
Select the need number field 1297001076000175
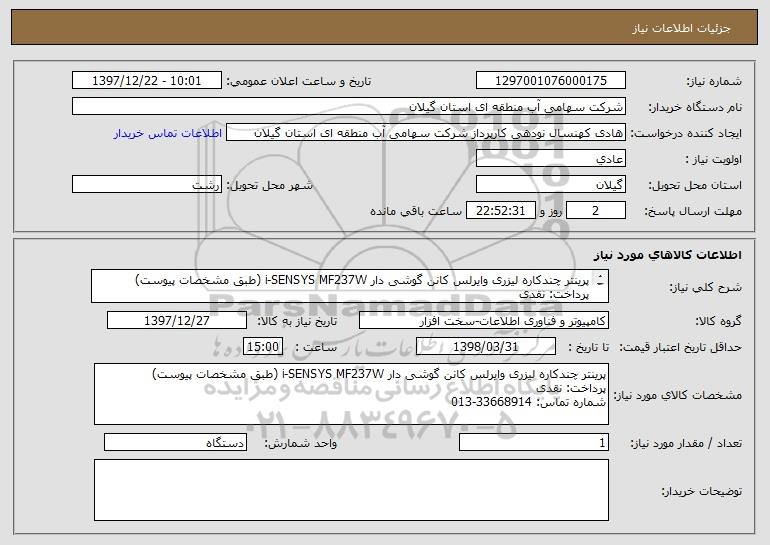[x=550, y=80]
